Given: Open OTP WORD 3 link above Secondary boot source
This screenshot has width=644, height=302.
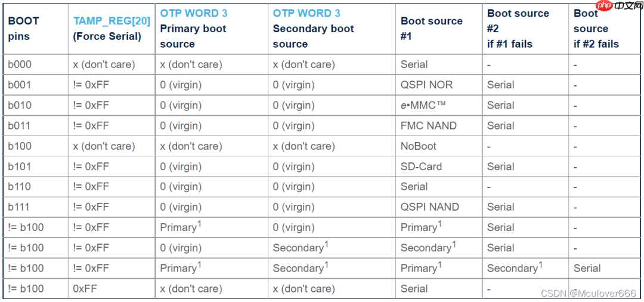Looking at the screenshot, I should (306, 13).
